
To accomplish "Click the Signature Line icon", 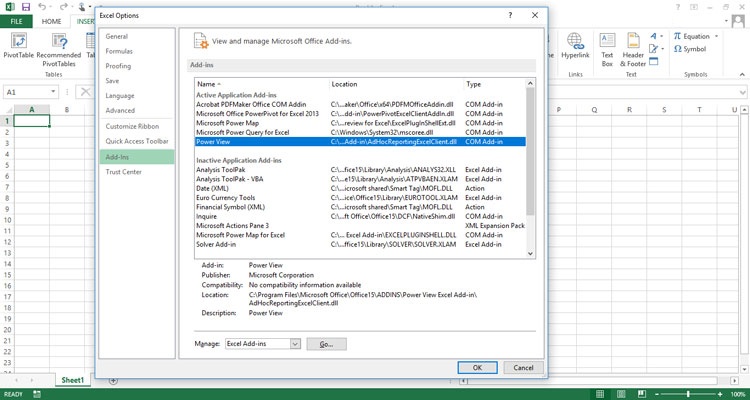I will [653, 49].
